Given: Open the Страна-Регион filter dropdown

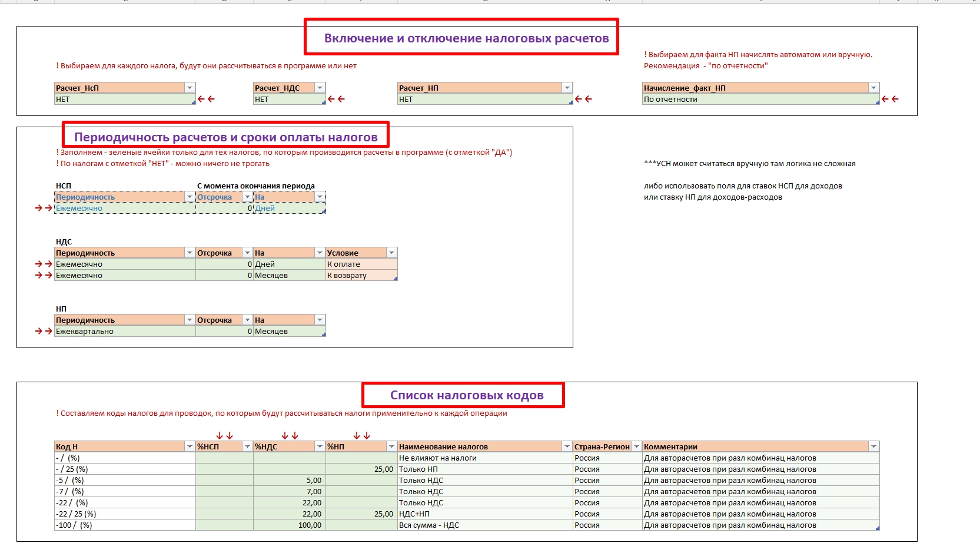Looking at the screenshot, I should 636,446.
